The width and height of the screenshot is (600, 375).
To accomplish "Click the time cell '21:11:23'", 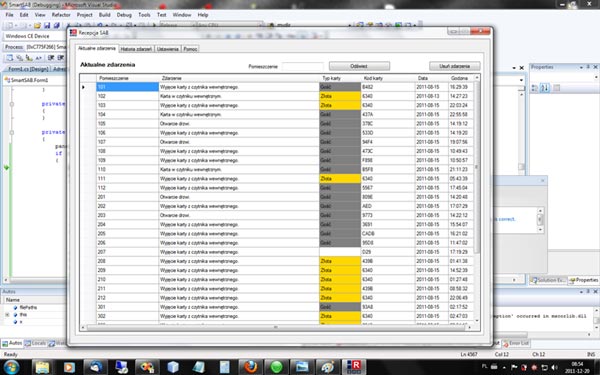I will click(461, 170).
